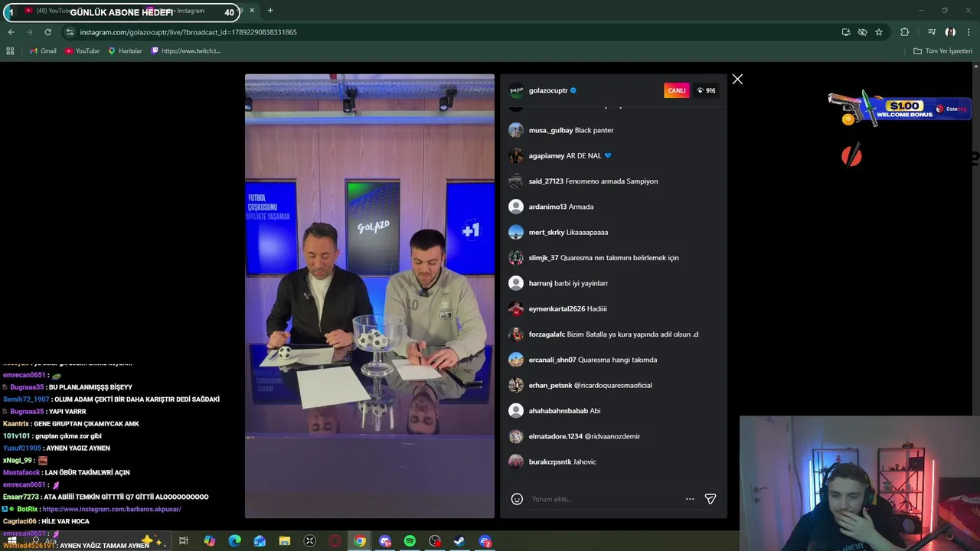The height and width of the screenshot is (551, 980).
Task: Launch Copilot from taskbar
Action: pyautogui.click(x=209, y=541)
